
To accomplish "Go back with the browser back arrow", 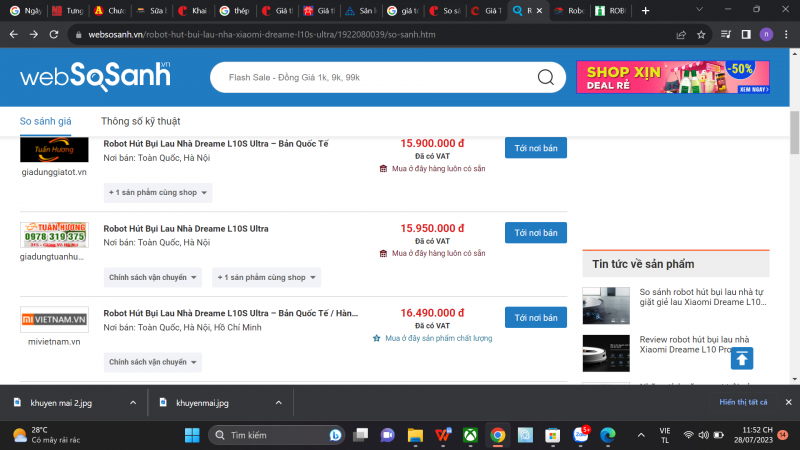I will coord(14,34).
